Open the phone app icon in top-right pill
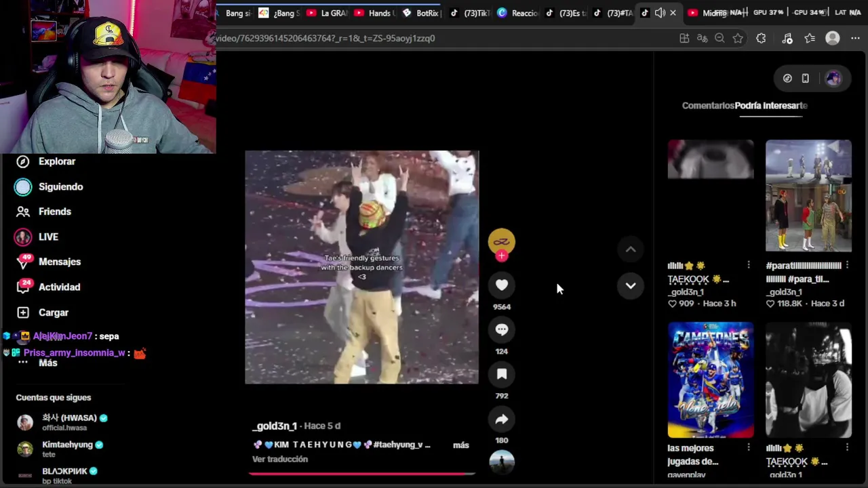The height and width of the screenshot is (488, 868). click(806, 79)
